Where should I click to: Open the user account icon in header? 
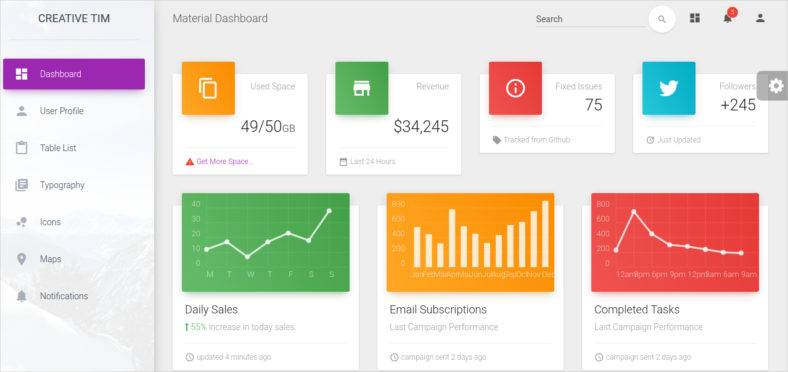click(760, 19)
